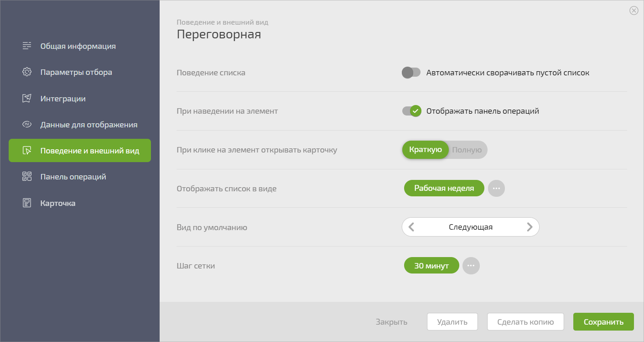Click the Панель операций checklist icon
This screenshot has height=342, width=644.
click(27, 177)
